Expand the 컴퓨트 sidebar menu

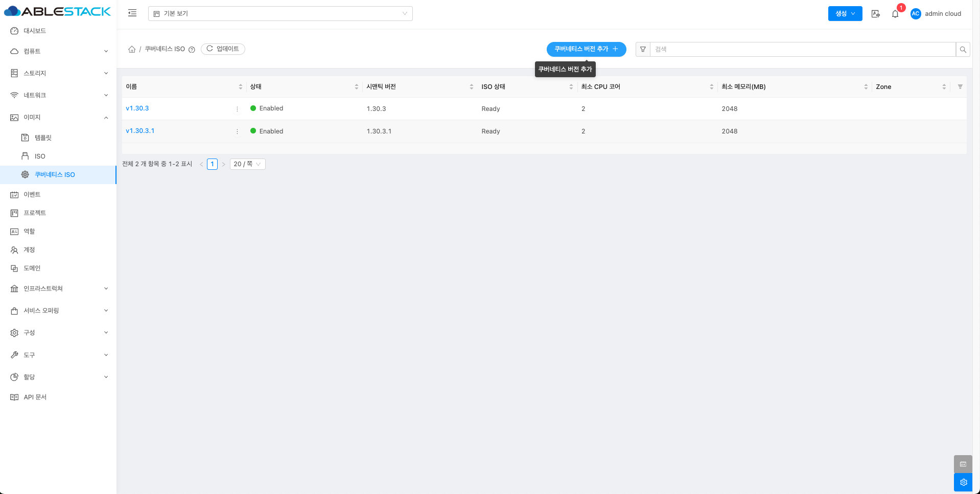point(59,51)
